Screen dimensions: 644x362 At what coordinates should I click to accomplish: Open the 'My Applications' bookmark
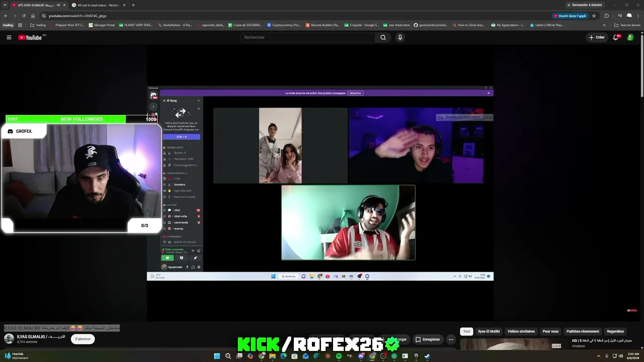508,25
